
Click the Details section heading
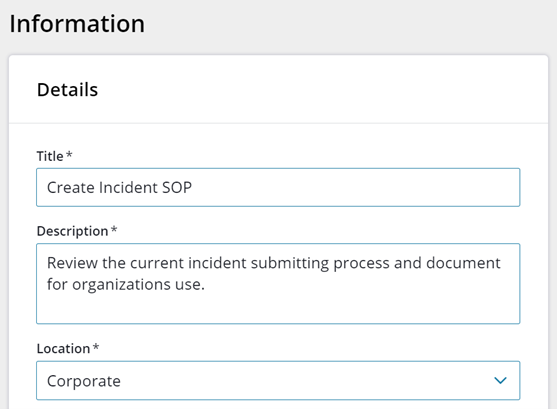[67, 90]
